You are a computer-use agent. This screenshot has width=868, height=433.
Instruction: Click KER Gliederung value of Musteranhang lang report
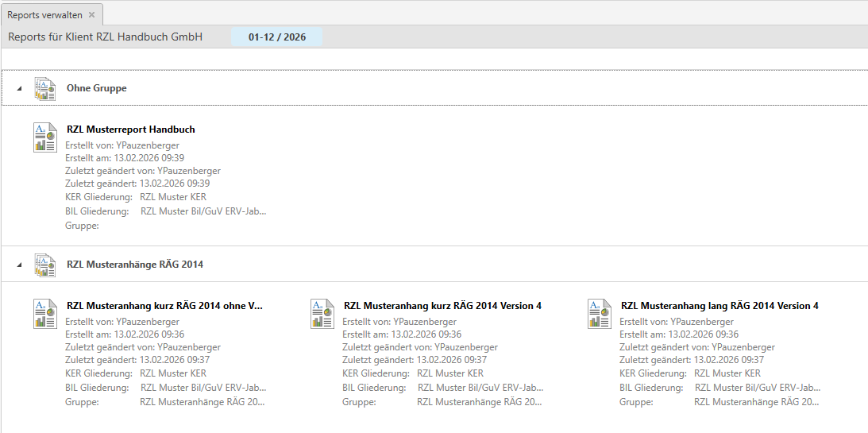point(727,373)
